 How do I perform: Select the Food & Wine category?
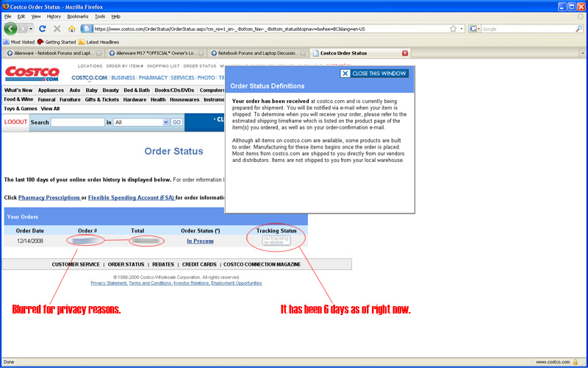[18, 99]
